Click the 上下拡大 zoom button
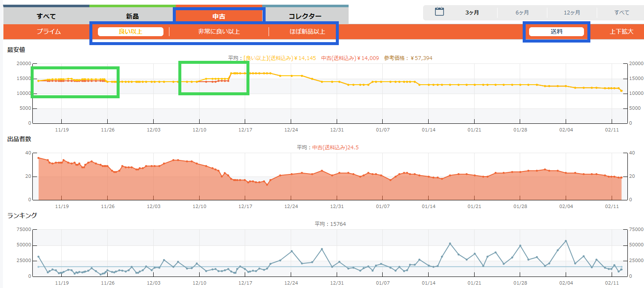 621,31
